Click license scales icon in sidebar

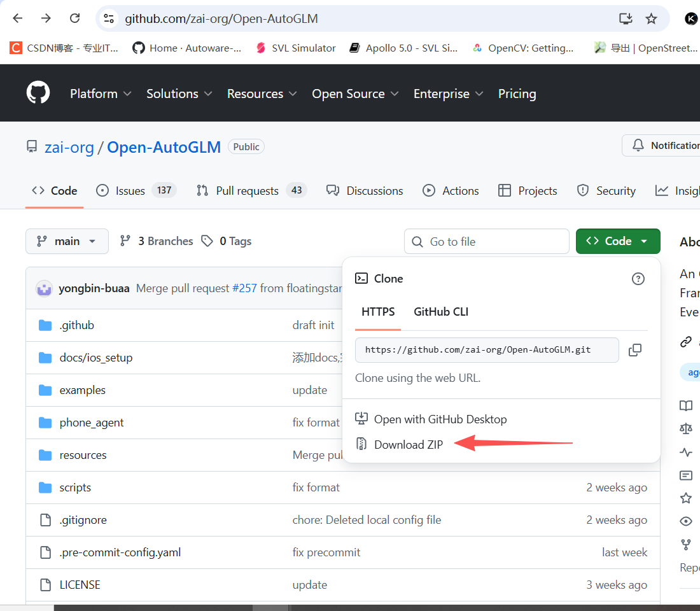(686, 429)
